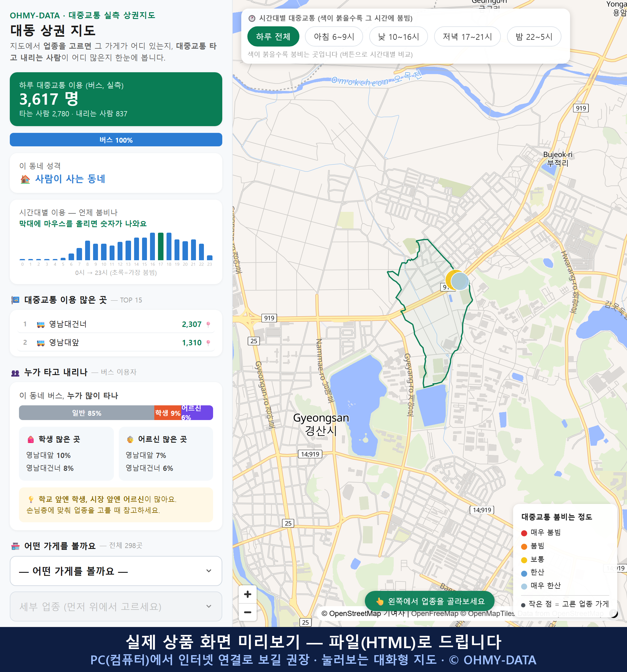Click the people icon beside 누가 타고 내리나
This screenshot has width=627, height=672.
(15, 373)
